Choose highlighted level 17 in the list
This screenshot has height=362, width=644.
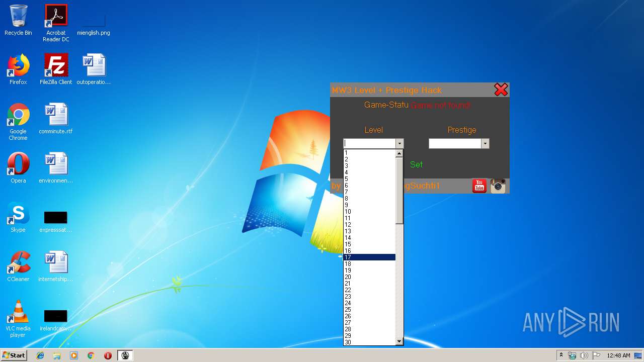[x=369, y=257]
